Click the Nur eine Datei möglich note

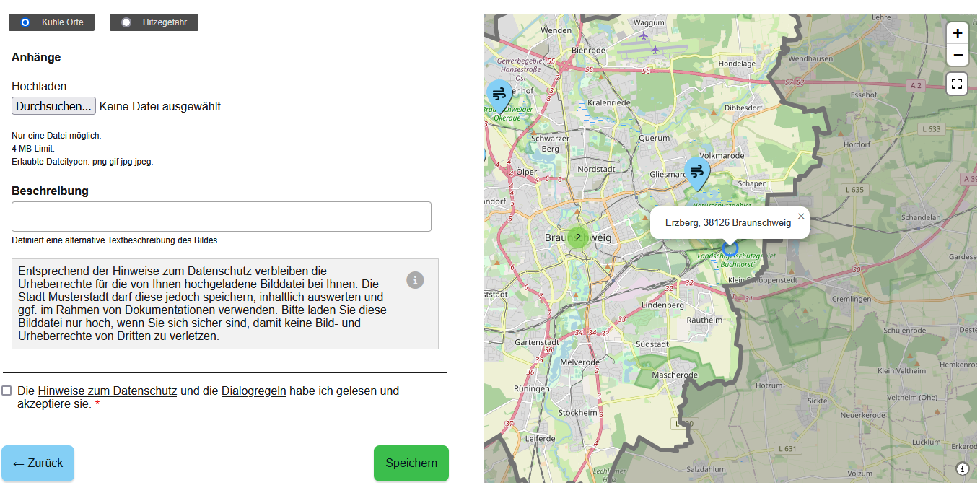(x=56, y=136)
